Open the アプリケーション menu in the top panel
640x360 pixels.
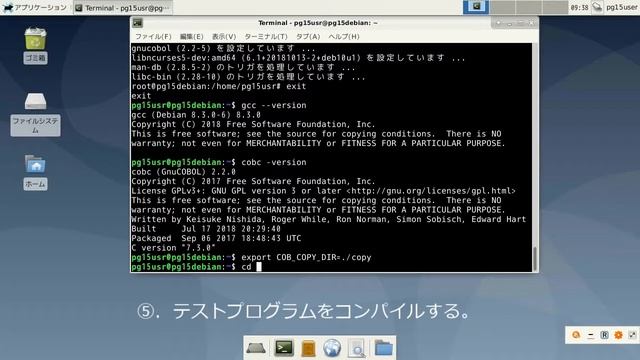(x=35, y=7)
